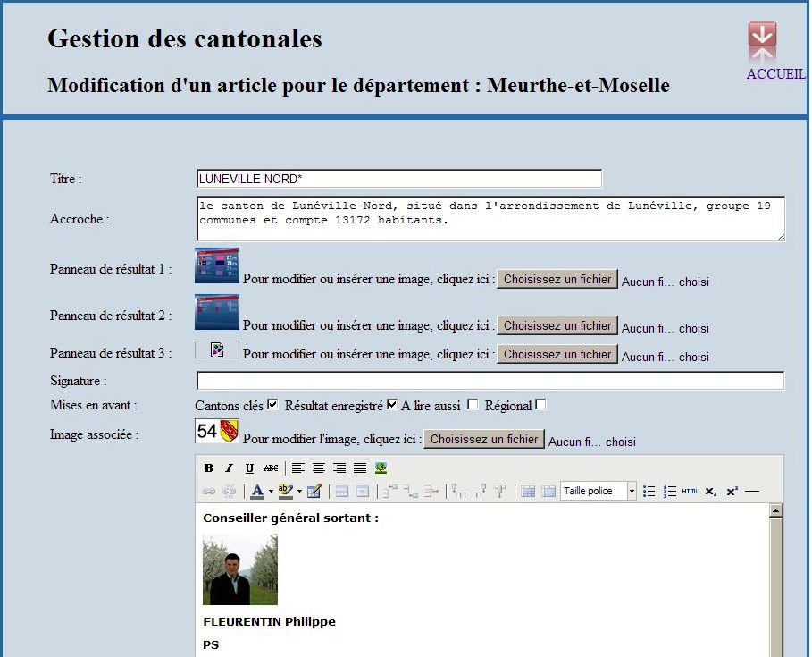Choose a file for Image associée
The width and height of the screenshot is (812, 657).
click(483, 440)
